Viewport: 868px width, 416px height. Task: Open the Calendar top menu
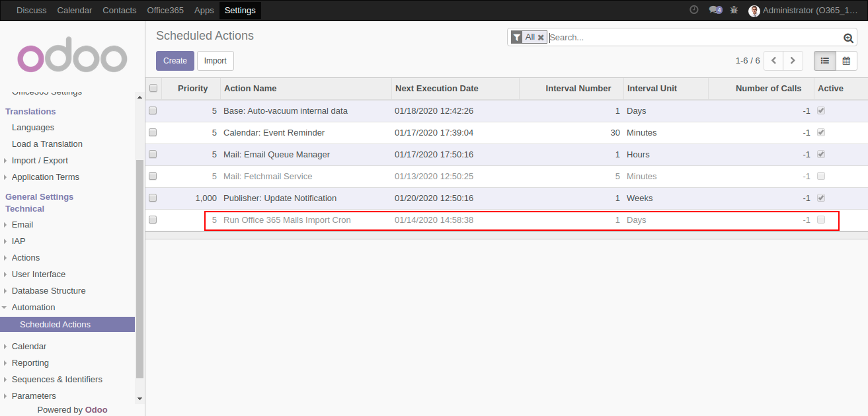point(75,11)
